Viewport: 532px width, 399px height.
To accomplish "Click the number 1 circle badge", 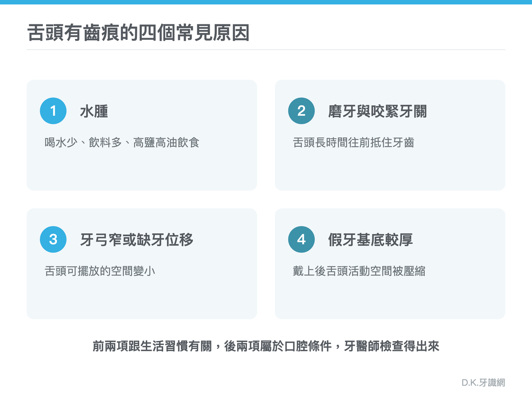I will (x=53, y=111).
